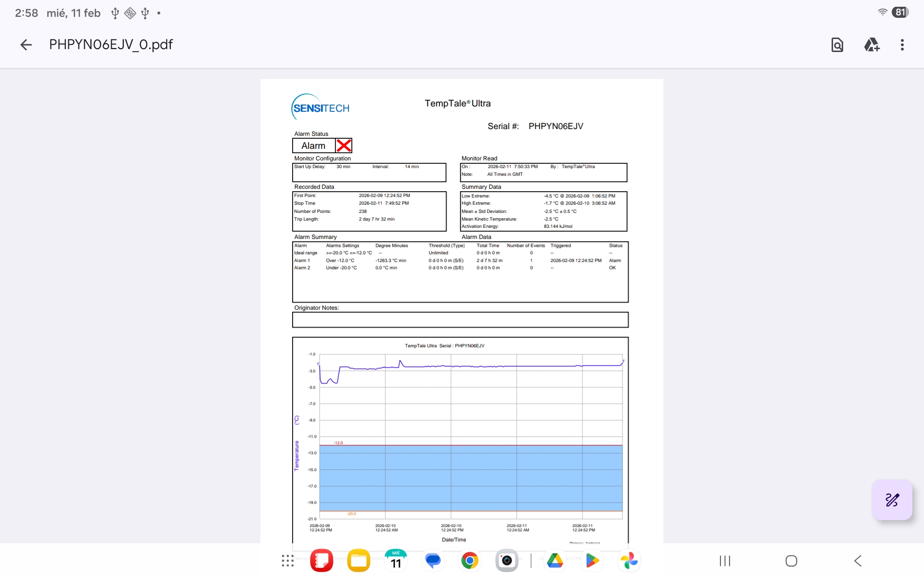Open the Camera app
The image size is (924, 578).
click(x=507, y=561)
